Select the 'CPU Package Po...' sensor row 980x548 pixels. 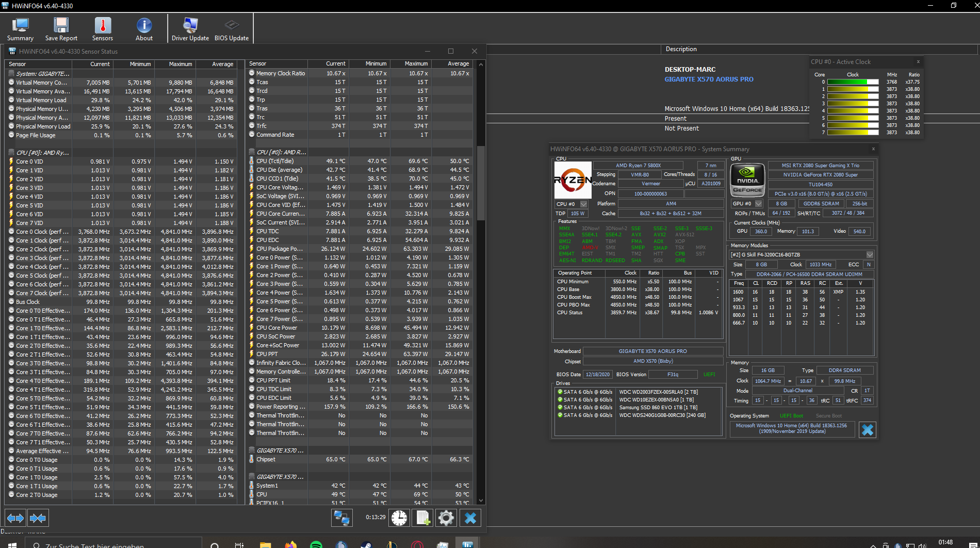pyautogui.click(x=360, y=249)
